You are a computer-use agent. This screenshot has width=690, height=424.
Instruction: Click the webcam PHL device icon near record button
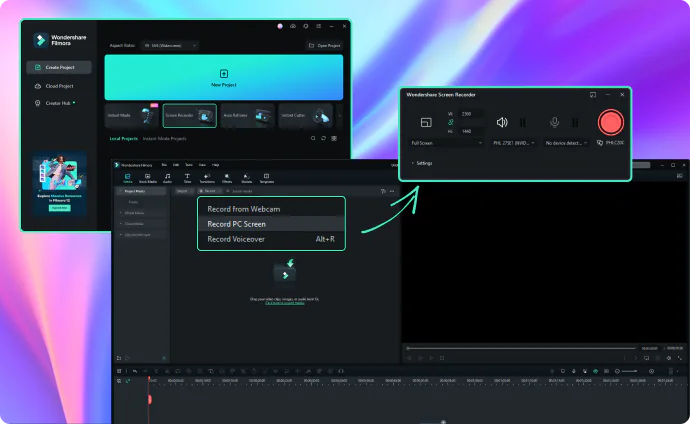[x=600, y=143]
